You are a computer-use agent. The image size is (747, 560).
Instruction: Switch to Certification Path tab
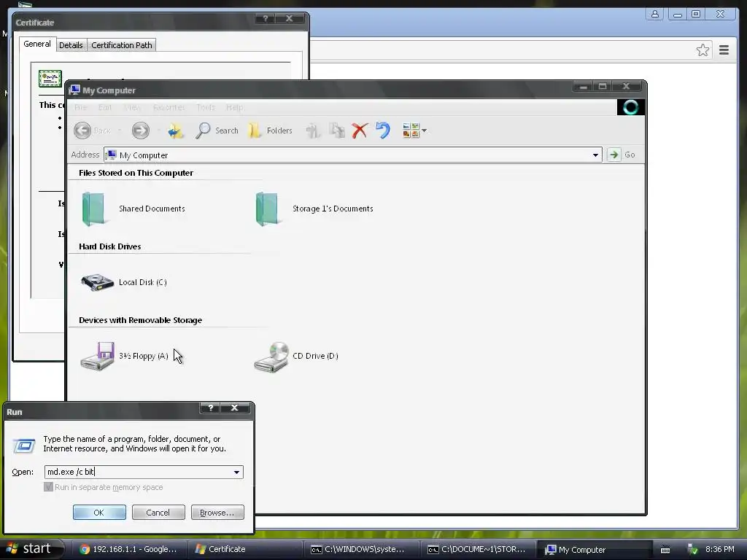[x=122, y=45]
